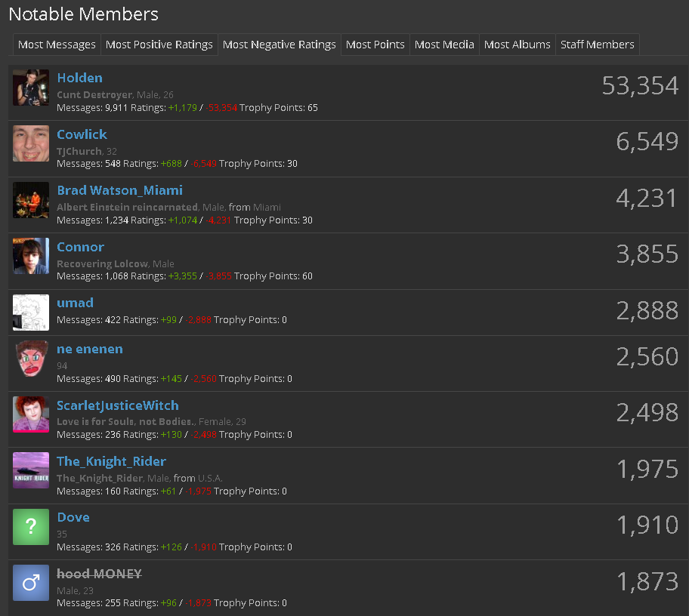The height and width of the screenshot is (616, 689).
Task: Open the Dove username link
Action: 73,517
